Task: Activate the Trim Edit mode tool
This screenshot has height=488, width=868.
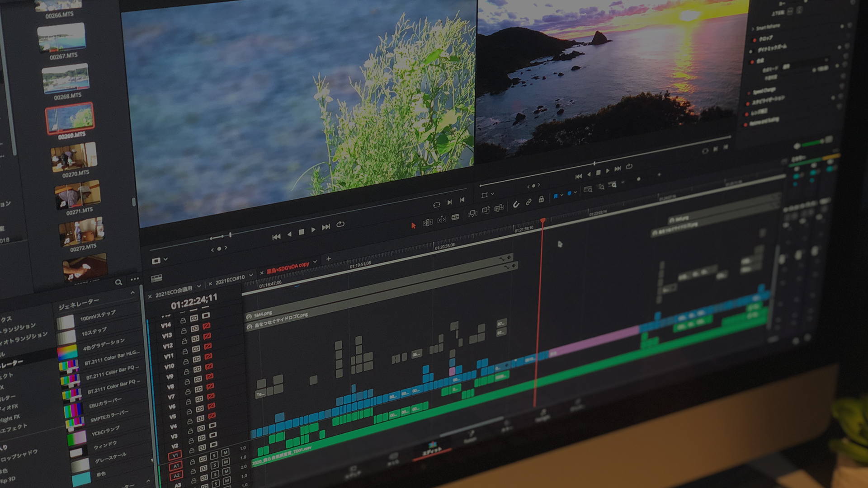Action: (428, 222)
